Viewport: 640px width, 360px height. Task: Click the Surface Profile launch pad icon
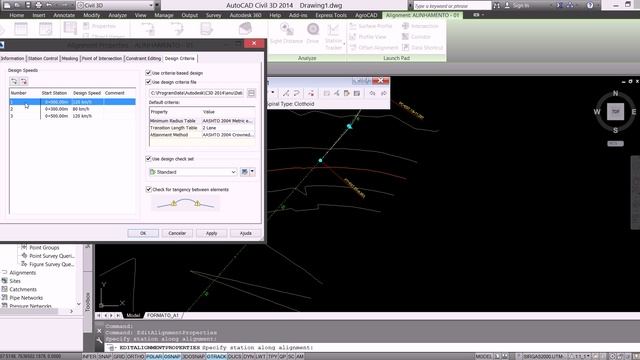pyautogui.click(x=353, y=26)
